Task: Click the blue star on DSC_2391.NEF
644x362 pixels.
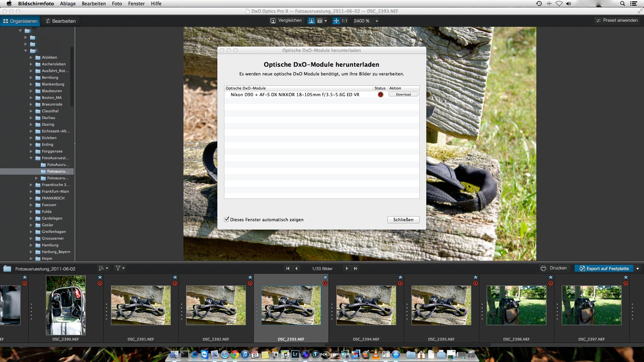Action: click(x=175, y=278)
